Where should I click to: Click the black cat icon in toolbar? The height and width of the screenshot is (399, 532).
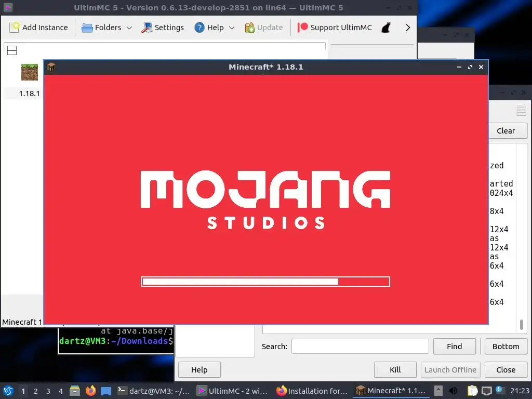[386, 28]
